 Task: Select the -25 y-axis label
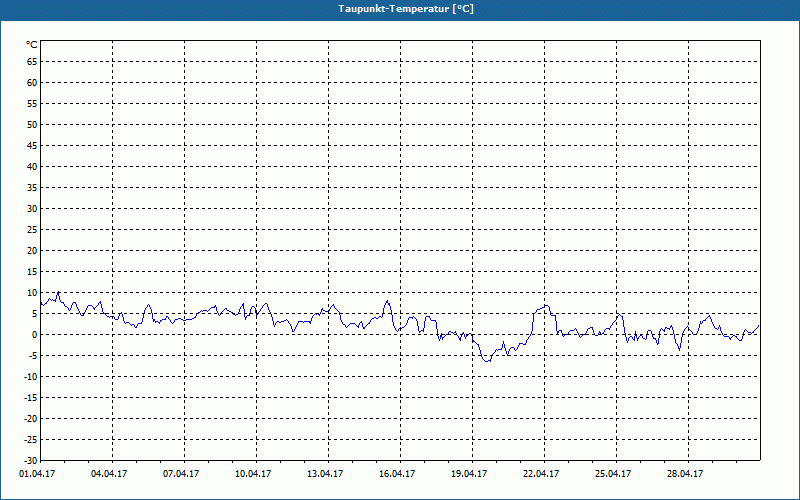[x=31, y=439]
